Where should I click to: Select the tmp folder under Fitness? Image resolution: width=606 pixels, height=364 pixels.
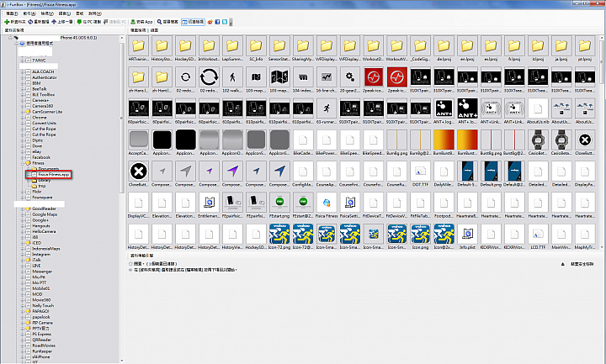point(42,186)
